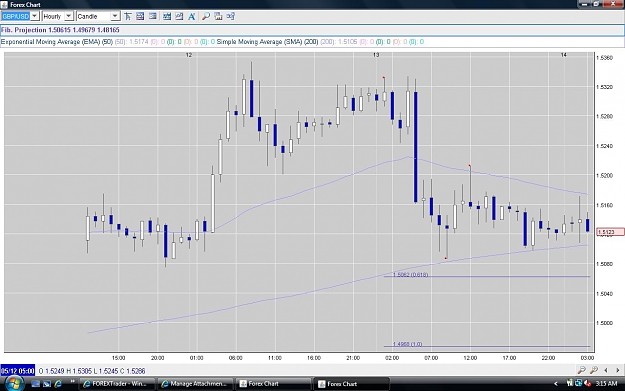The height and width of the screenshot is (391, 625).
Task: Click the 1.5000 price axis label
Action: coord(605,323)
